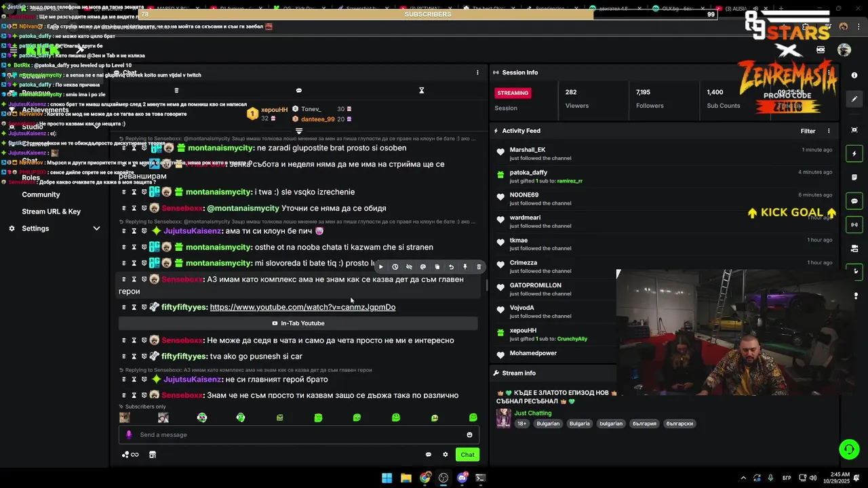Click shield icon on Senseboxx 'Уточни се' message

pos(144,208)
